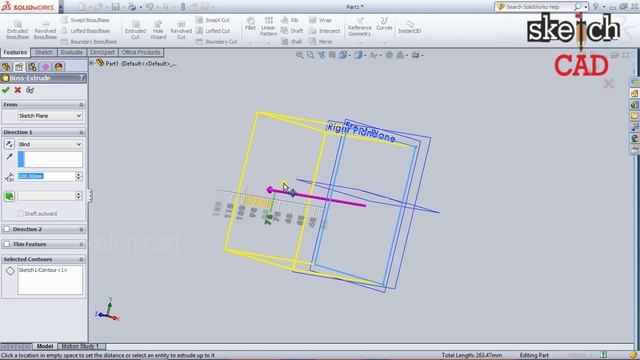
Task: Select the Revolved Cut tool
Action: [x=181, y=29]
